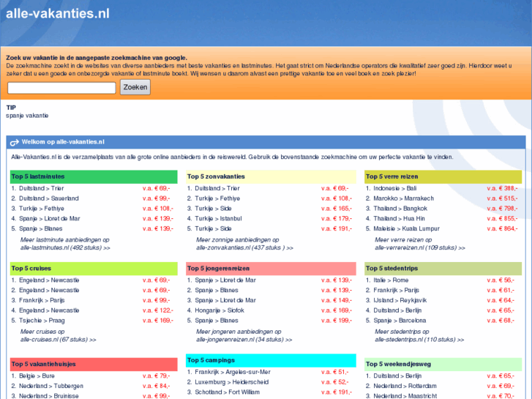
Task: Open Spanje > Blanes in Top 5 lastminutes
Action: tap(41, 229)
